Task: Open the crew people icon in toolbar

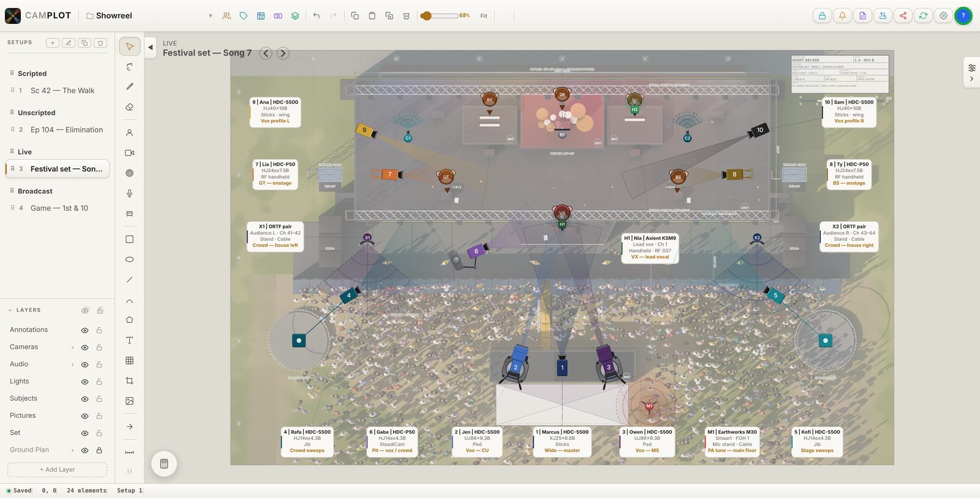Action: point(227,16)
